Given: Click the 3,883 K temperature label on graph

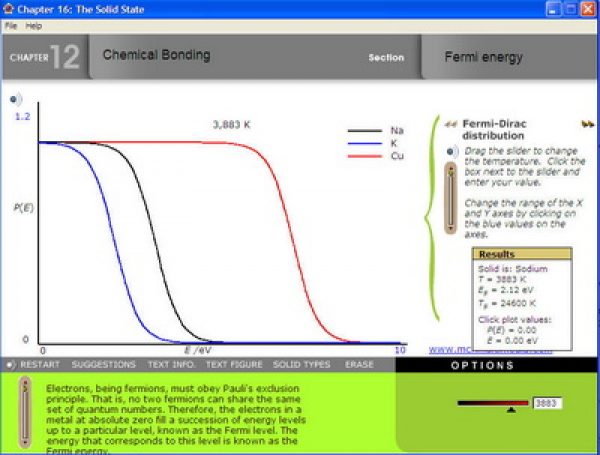Looking at the screenshot, I should click(232, 124).
